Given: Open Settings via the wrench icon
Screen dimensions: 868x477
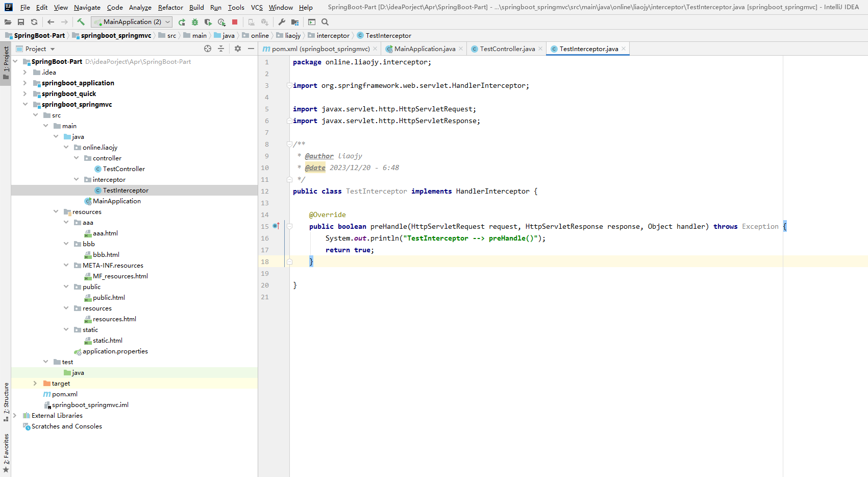Looking at the screenshot, I should [x=282, y=22].
